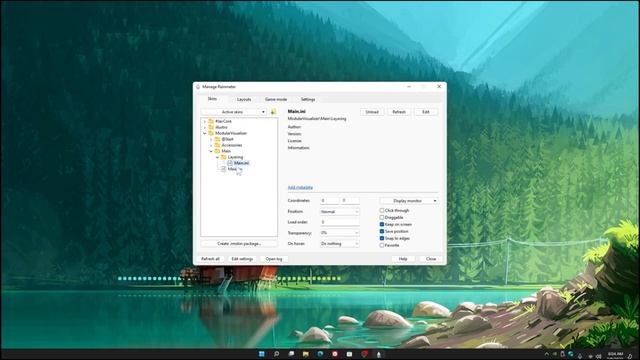Open the taskbar clock and date
This screenshot has height=360, width=640.
click(x=615, y=355)
